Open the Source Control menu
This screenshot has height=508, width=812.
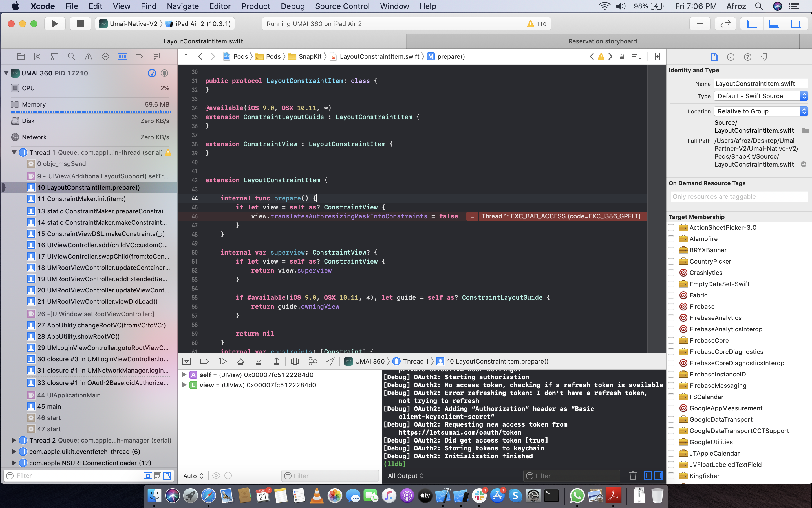(342, 6)
